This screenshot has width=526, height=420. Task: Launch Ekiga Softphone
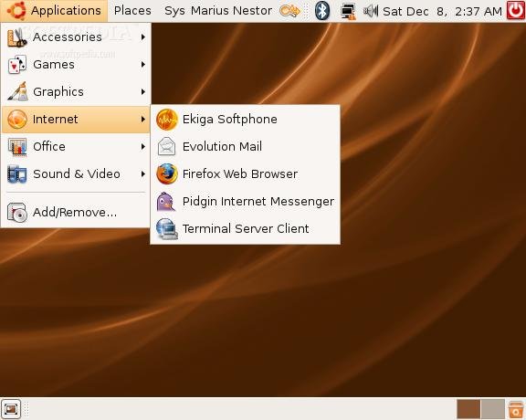point(246,119)
